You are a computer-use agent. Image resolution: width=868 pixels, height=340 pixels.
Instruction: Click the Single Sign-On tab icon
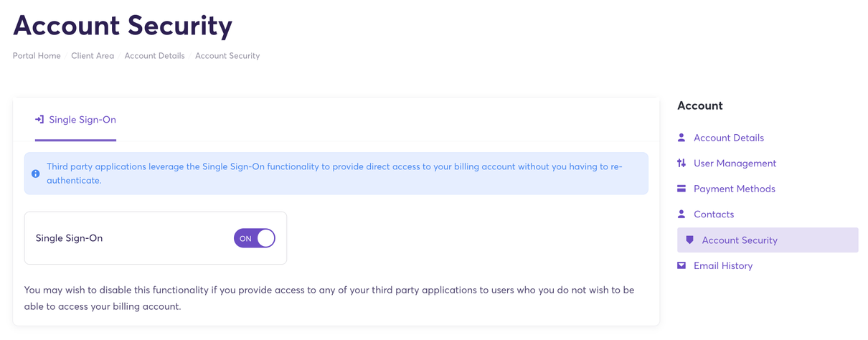click(x=39, y=120)
